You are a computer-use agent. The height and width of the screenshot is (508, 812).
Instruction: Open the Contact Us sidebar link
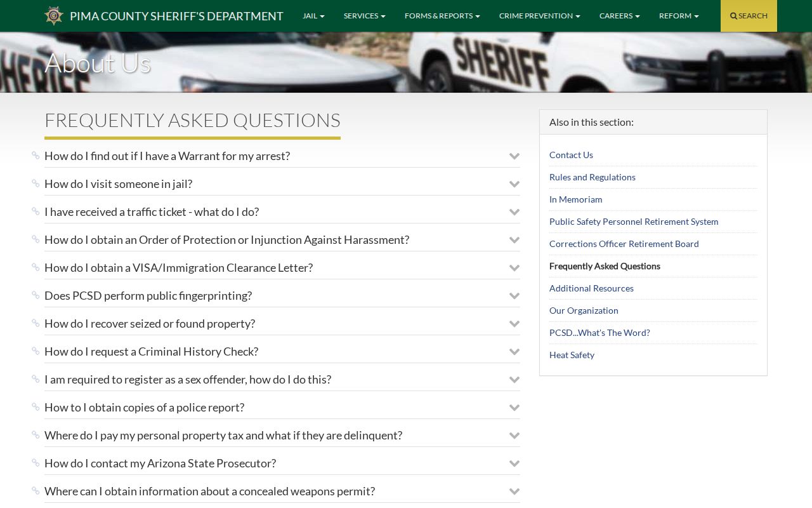(571, 155)
